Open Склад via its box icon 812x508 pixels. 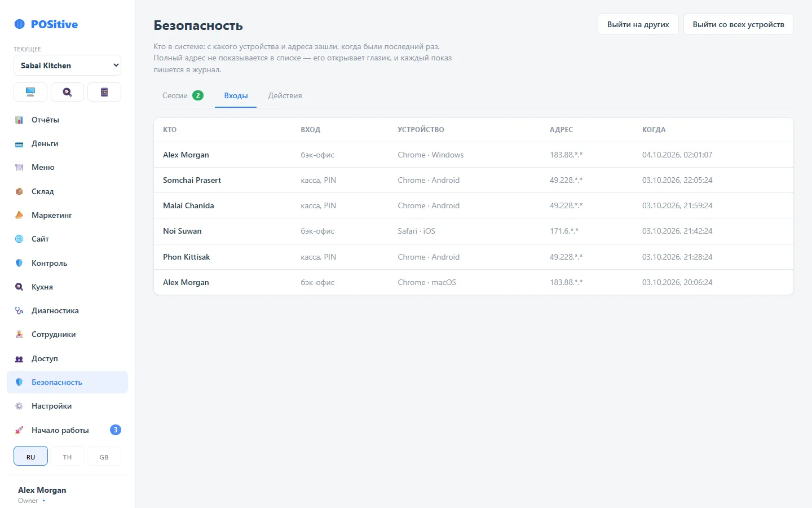(x=19, y=191)
